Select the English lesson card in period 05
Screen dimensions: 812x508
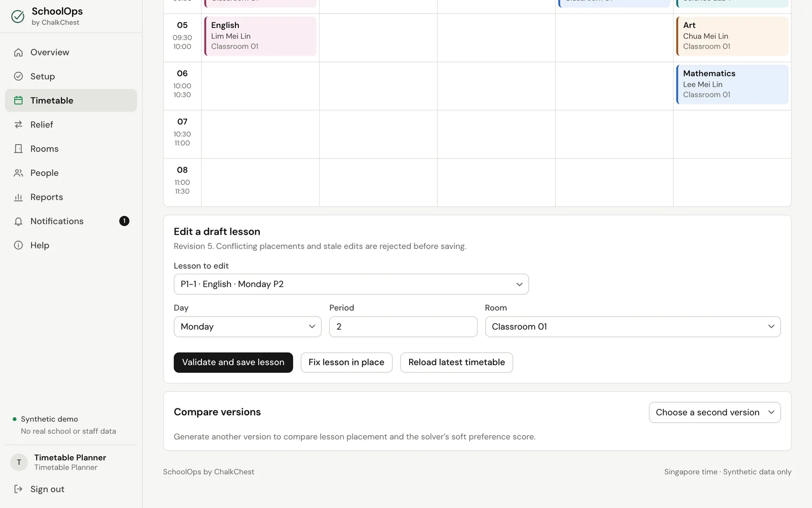260,36
